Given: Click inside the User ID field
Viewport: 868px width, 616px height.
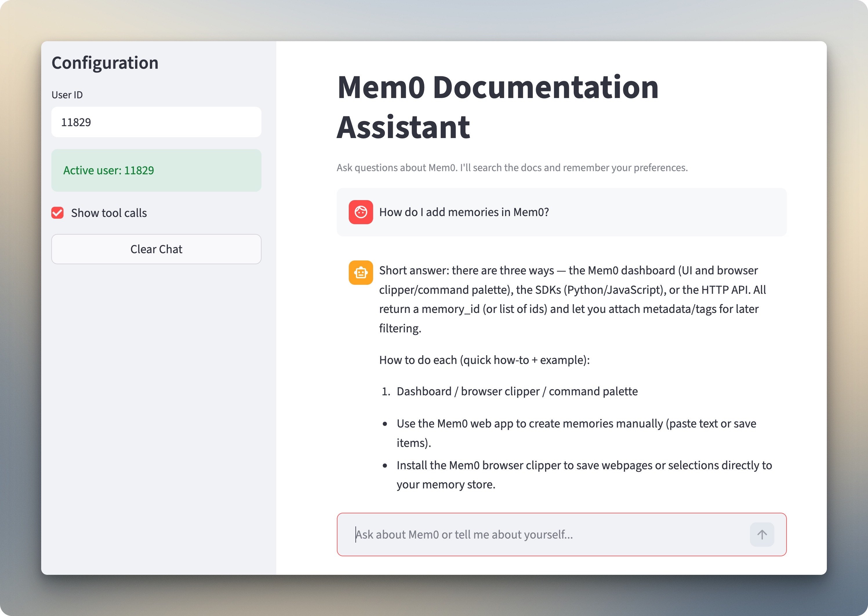Looking at the screenshot, I should tap(156, 122).
